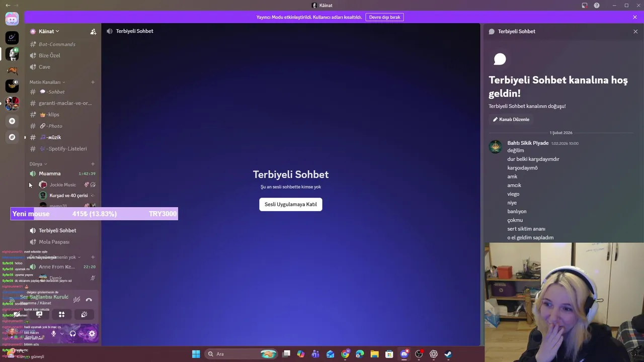
Task: Open OBS Studio from taskbar
Action: coord(419,354)
